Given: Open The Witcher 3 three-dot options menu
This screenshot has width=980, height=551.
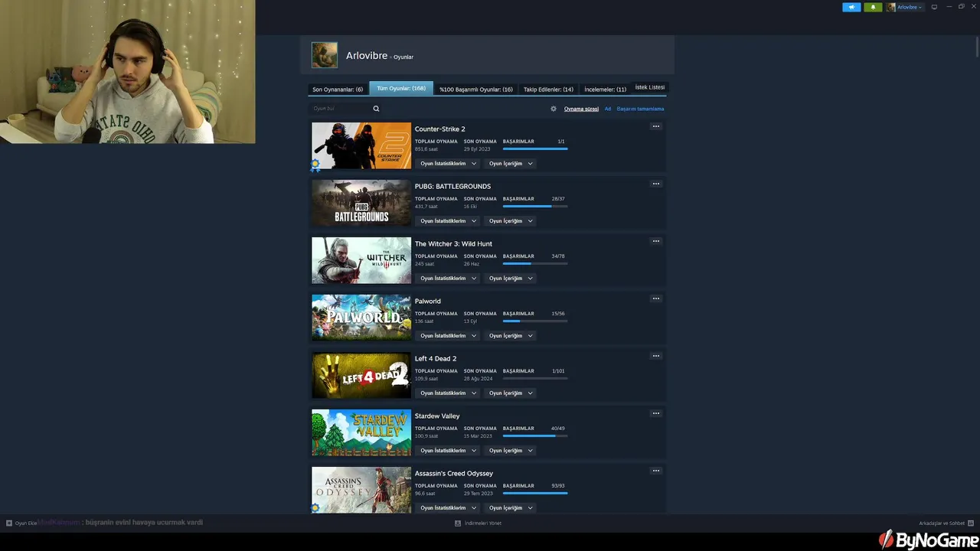Looking at the screenshot, I should pyautogui.click(x=656, y=241).
